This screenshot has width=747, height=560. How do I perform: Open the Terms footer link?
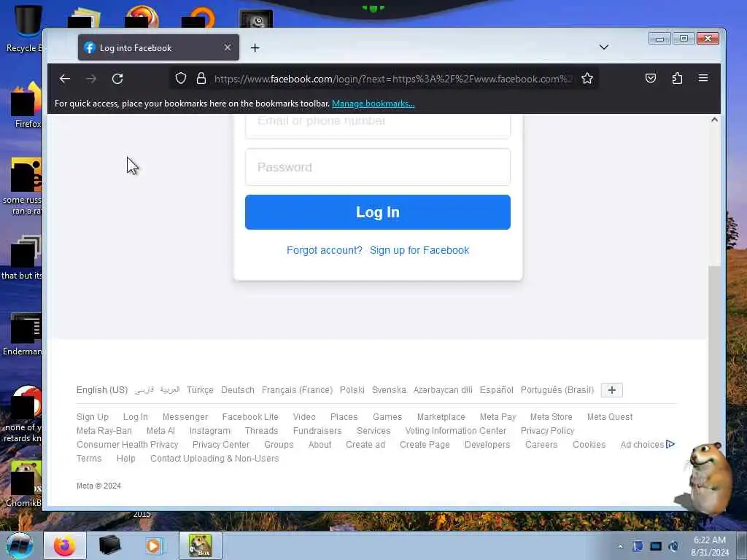(x=89, y=459)
